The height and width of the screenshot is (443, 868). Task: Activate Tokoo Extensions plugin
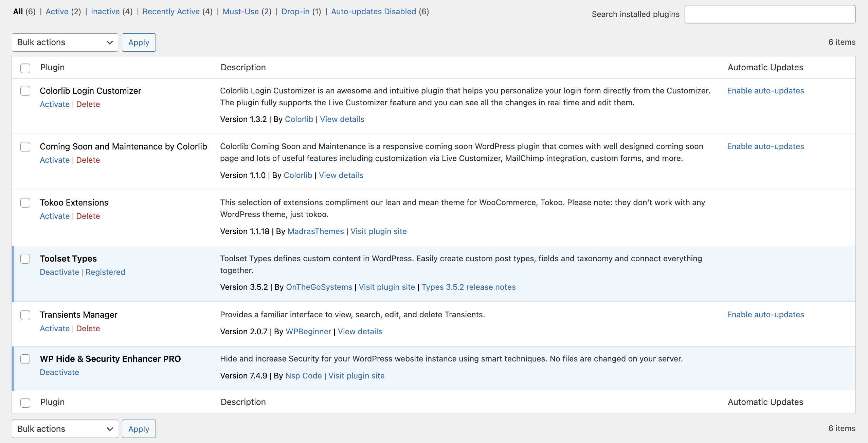[55, 216]
